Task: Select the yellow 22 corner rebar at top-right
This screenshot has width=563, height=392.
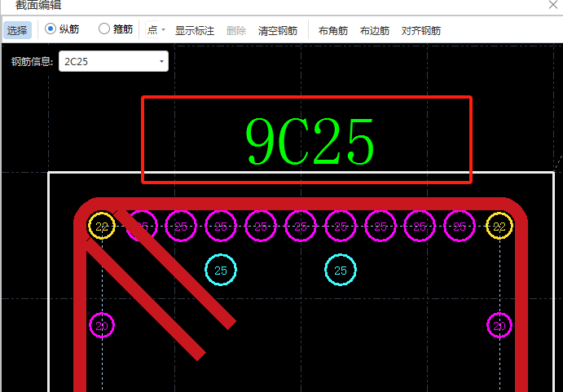Action: pyautogui.click(x=499, y=226)
